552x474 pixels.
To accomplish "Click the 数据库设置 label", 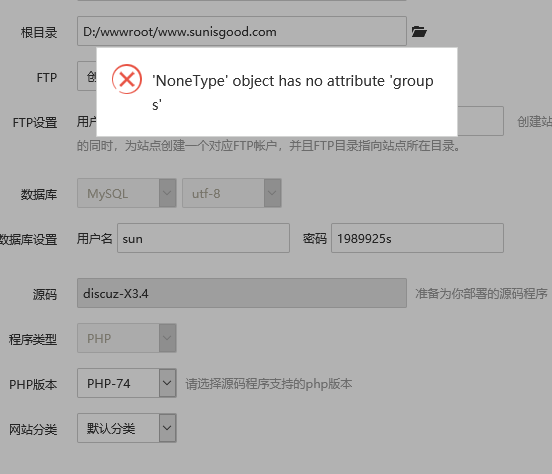I will click(x=29, y=239).
